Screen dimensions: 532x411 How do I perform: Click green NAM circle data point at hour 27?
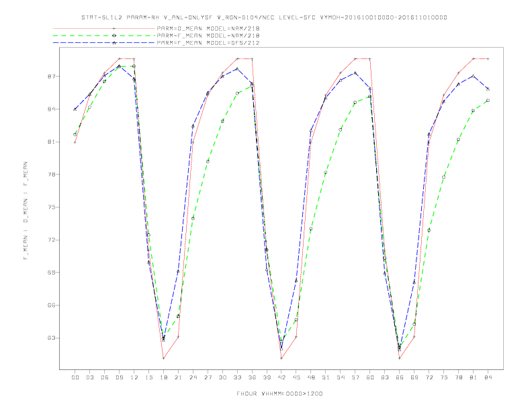coord(208,161)
